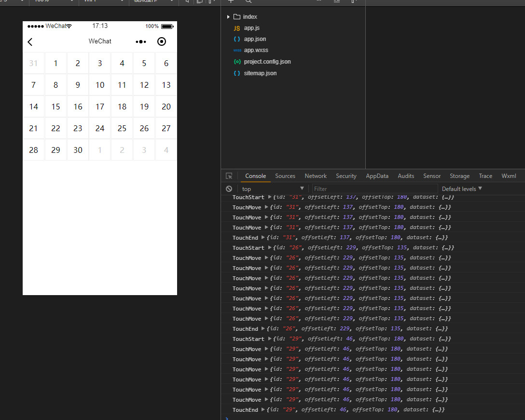This screenshot has height=420, width=525.
Task: Open the Default levels dropdown
Action: pos(462,189)
